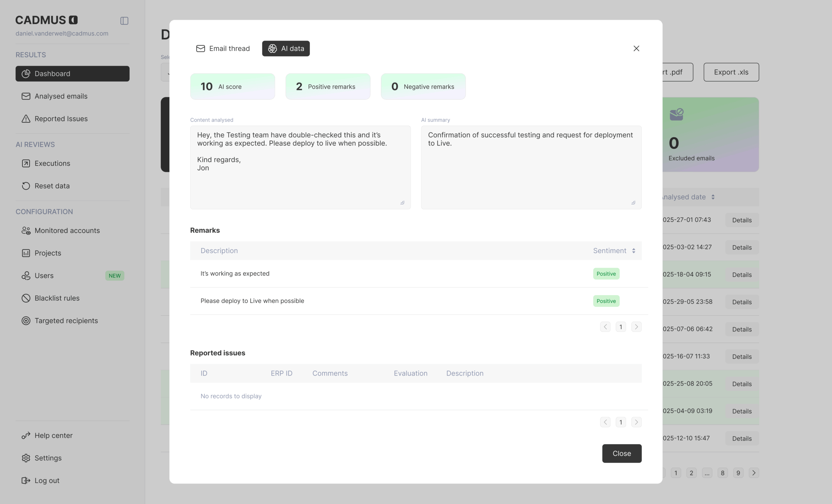Click the Content analysed text area
This screenshot has height=504, width=832.
[300, 167]
